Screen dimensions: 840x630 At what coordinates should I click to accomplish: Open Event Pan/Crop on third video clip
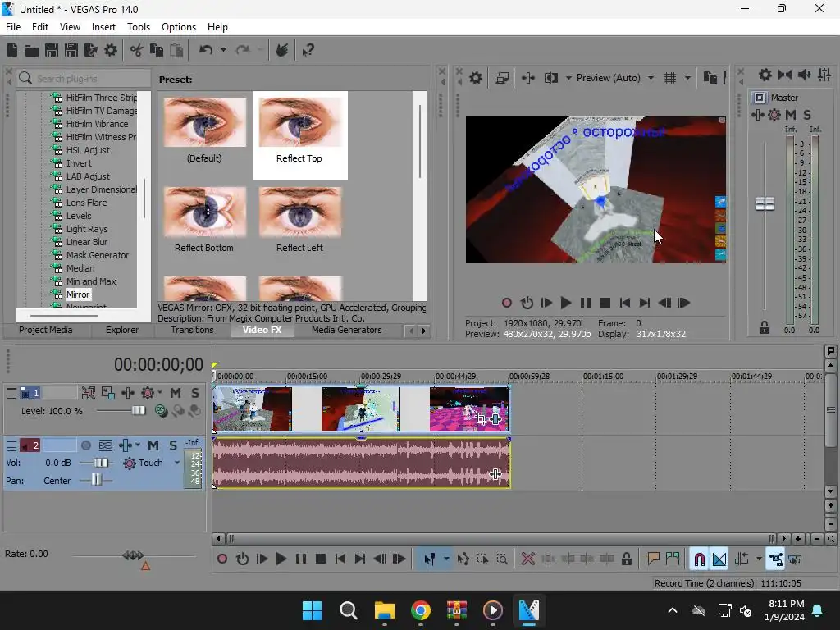(481, 419)
